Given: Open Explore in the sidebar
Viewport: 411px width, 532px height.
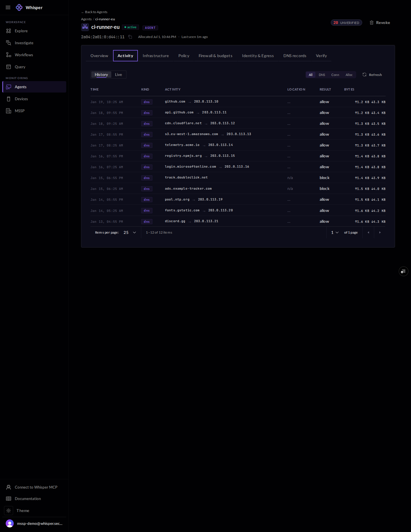Looking at the screenshot, I should click(34, 31).
